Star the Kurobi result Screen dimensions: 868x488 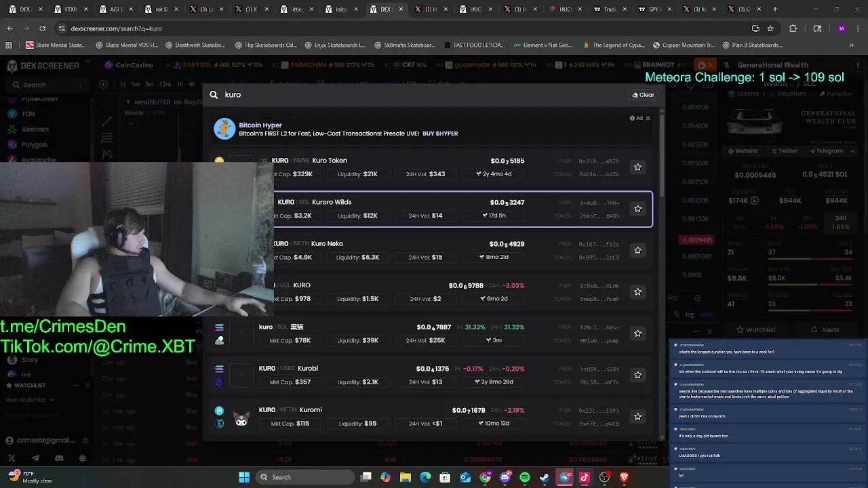tap(637, 375)
